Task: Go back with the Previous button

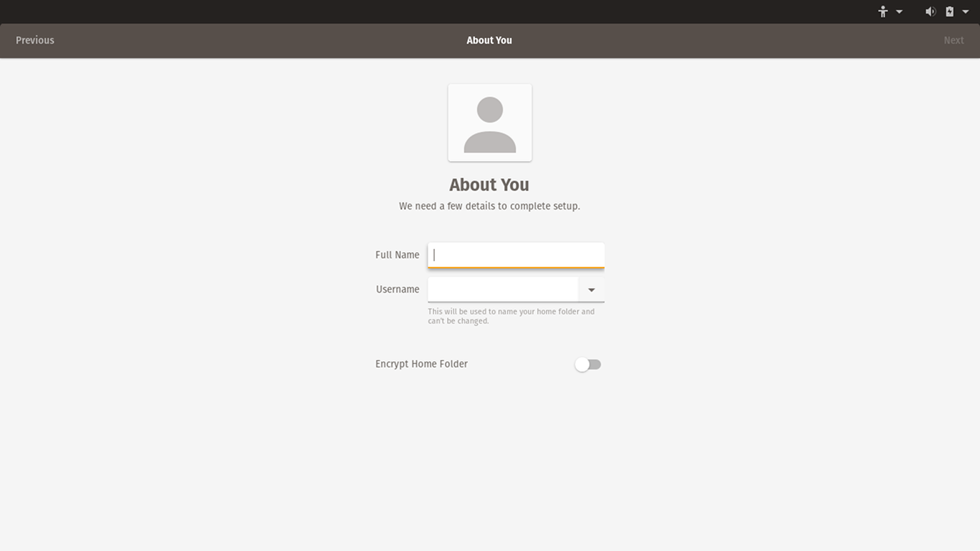Action: (35, 40)
